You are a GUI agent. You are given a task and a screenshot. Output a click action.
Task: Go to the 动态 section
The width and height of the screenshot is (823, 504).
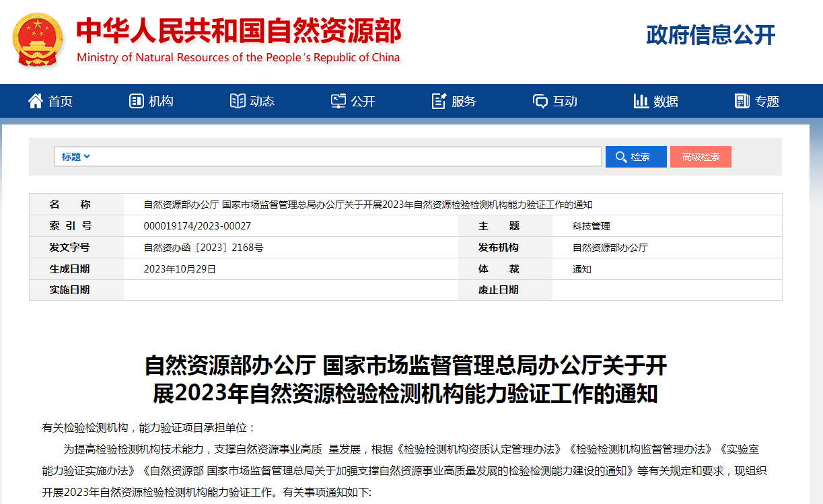coord(262,102)
